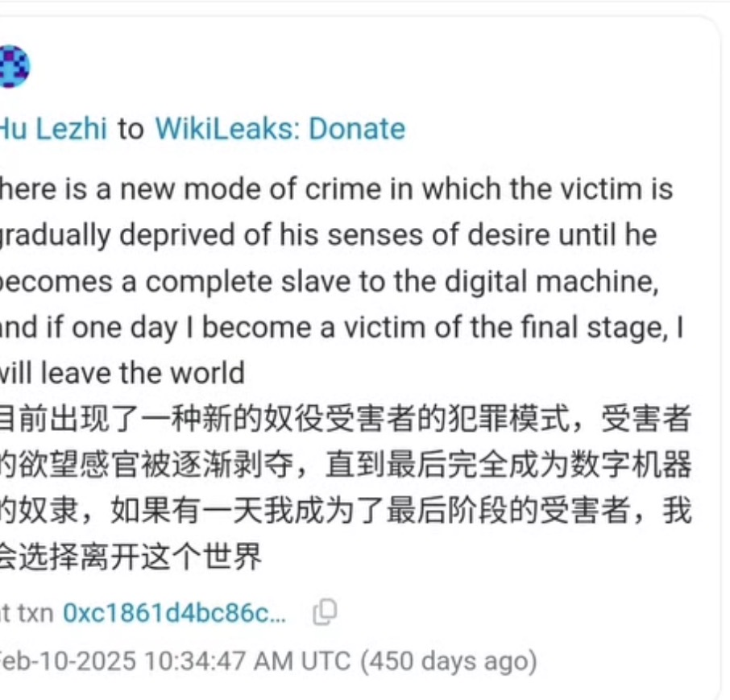Viewport: 730px width, 700px height.
Task: Click the word "to" between sender and recipient
Action: pos(131,129)
